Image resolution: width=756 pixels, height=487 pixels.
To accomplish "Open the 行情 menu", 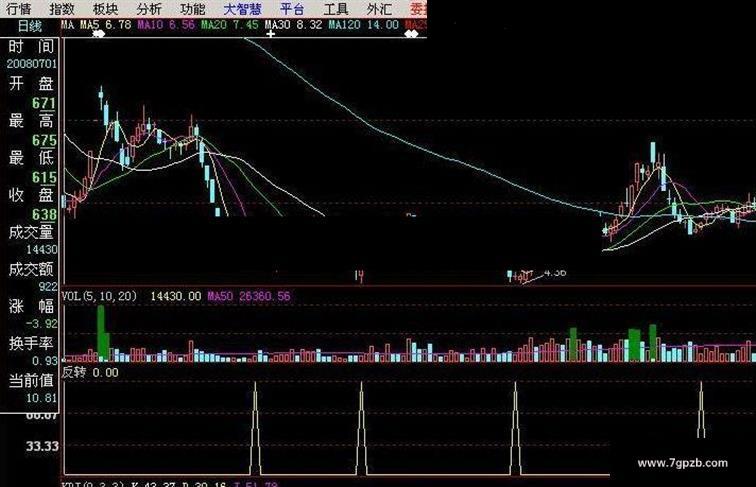I will 19,9.
